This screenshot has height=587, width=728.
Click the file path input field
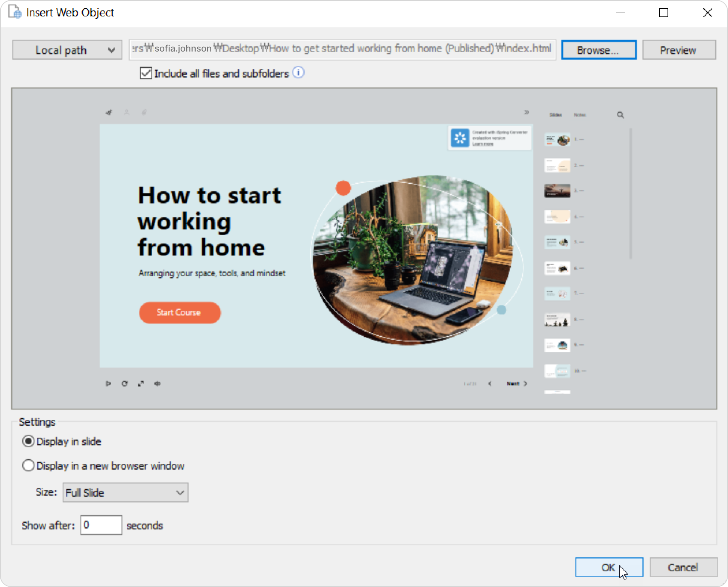(342, 49)
